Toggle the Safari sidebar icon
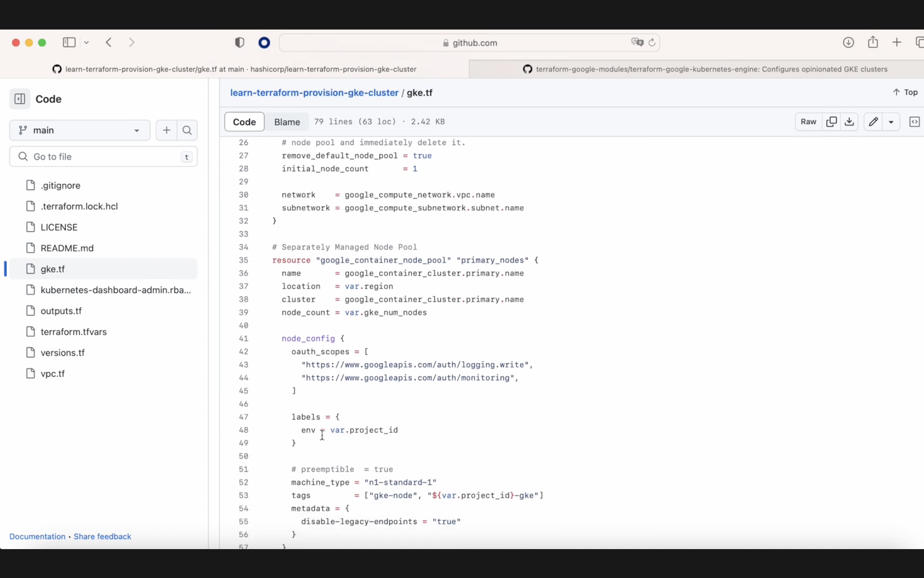Image resolution: width=924 pixels, height=578 pixels. point(69,42)
